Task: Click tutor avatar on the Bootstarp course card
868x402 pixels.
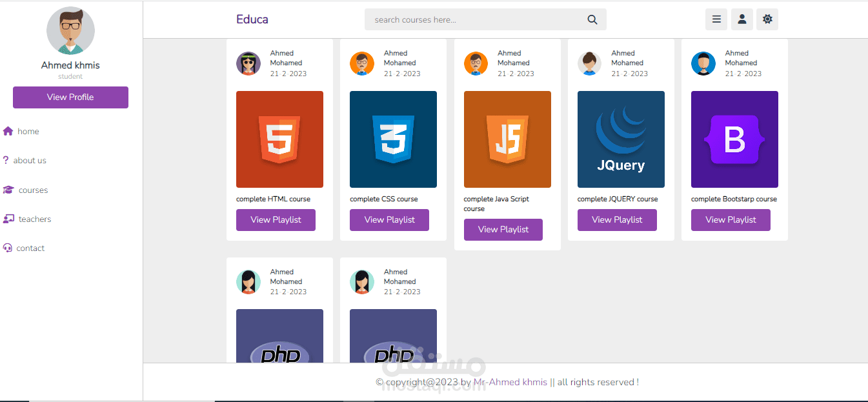Action: (x=703, y=63)
